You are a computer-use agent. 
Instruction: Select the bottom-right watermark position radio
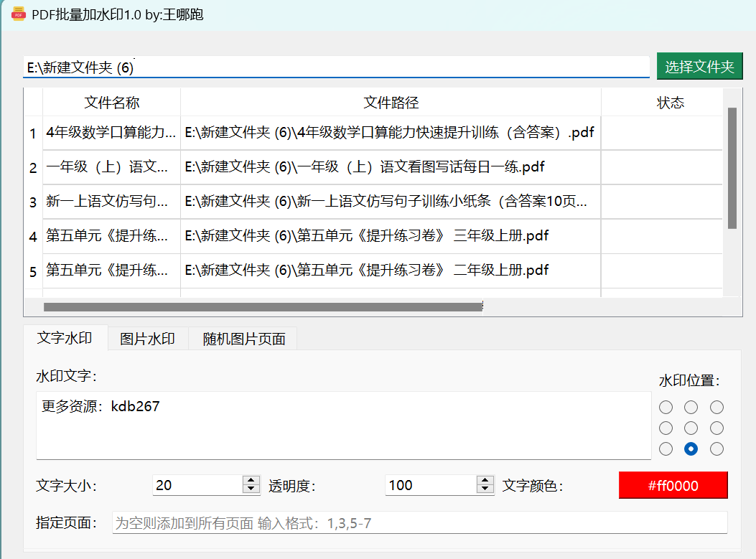click(x=717, y=449)
